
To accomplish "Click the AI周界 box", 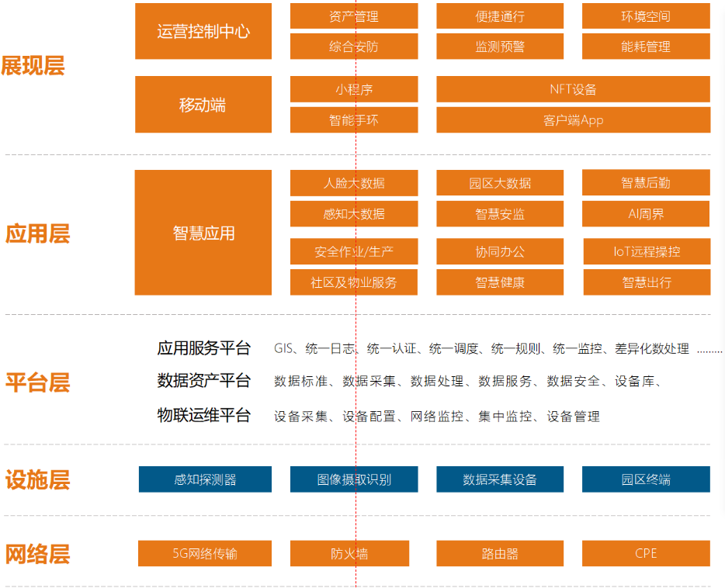I will point(646,214).
